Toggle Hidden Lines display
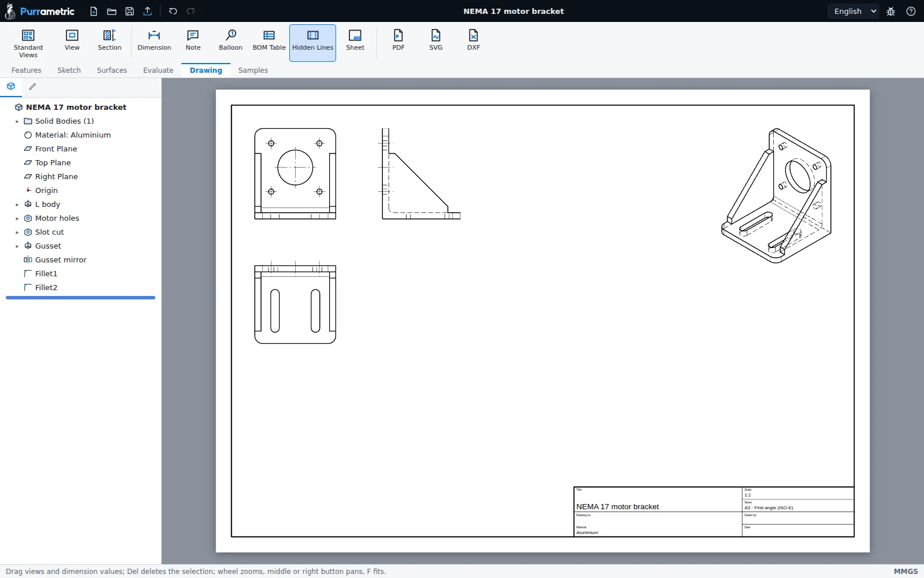Viewport: 924px width, 578px height. pyautogui.click(x=312, y=43)
